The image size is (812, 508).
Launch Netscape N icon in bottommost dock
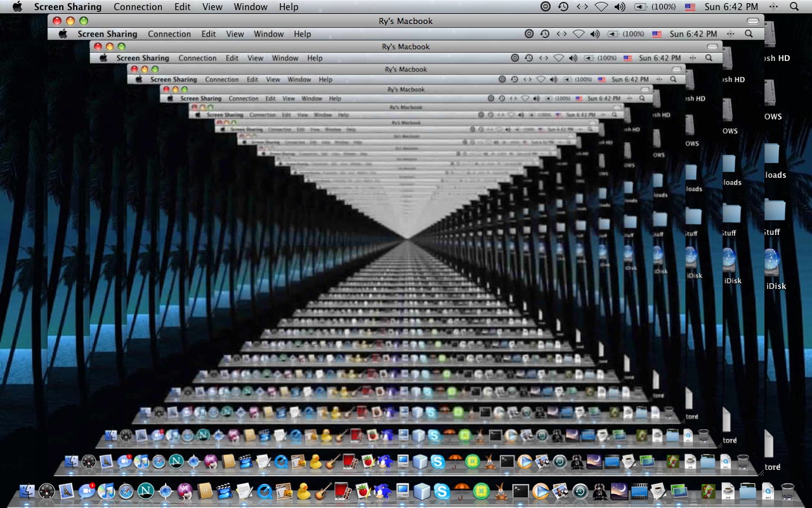coord(145,491)
